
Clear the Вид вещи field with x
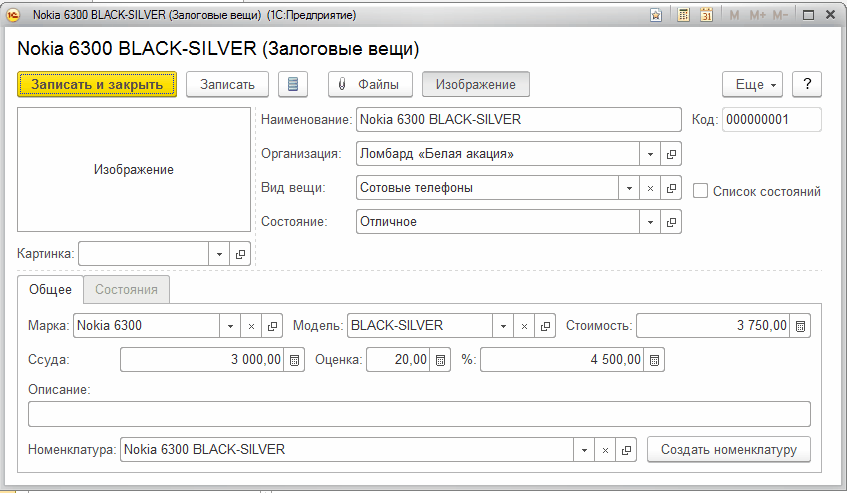click(x=650, y=188)
